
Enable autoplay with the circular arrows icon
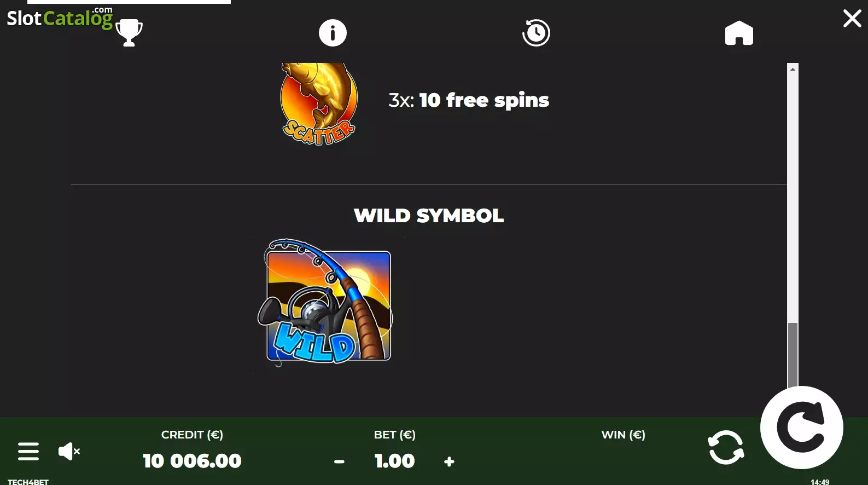[726, 447]
